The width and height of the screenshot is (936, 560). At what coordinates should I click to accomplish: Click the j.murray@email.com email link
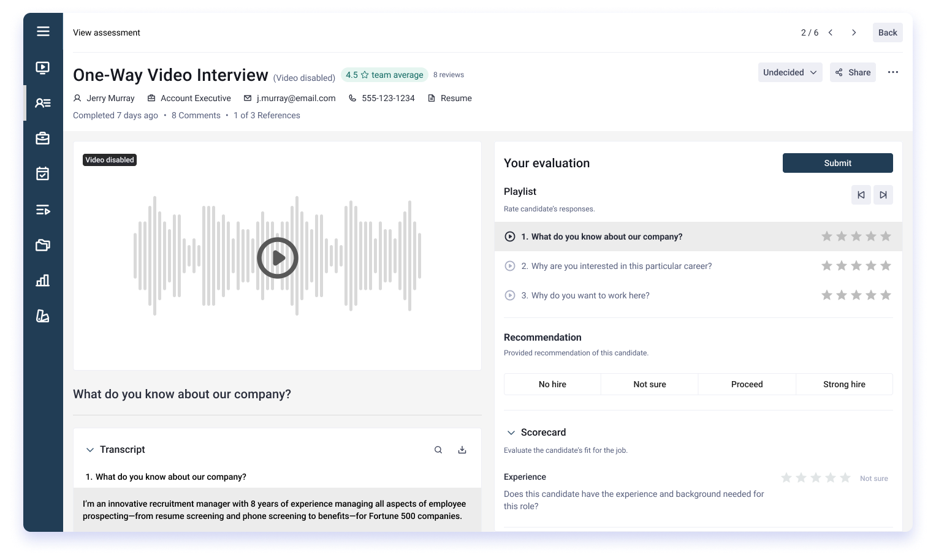pyautogui.click(x=296, y=98)
